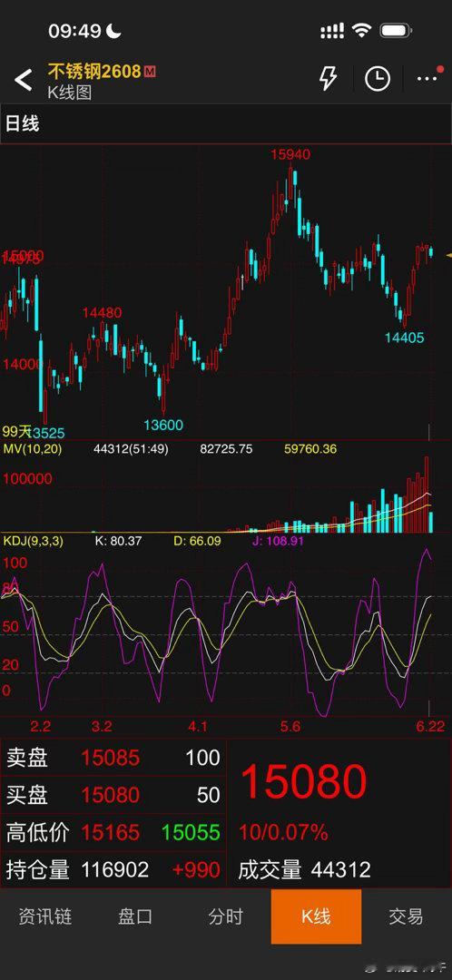Tap the high price 15165
This screenshot has height=980, width=452.
click(110, 832)
